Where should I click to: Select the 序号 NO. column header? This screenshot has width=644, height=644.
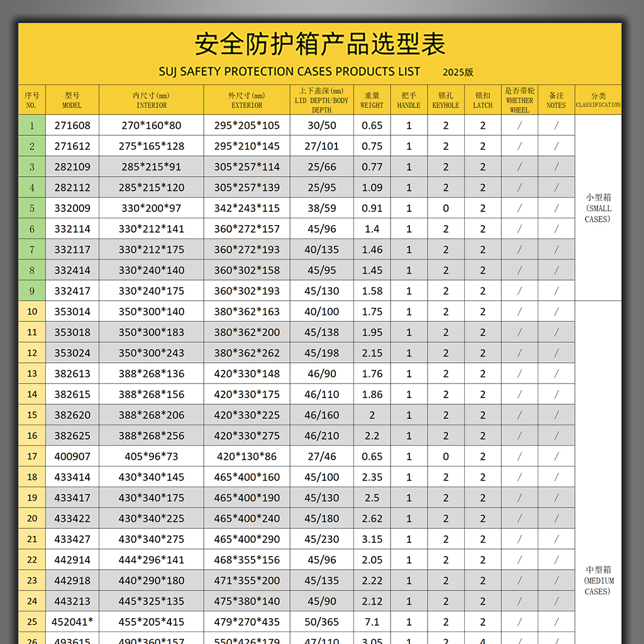(31, 100)
